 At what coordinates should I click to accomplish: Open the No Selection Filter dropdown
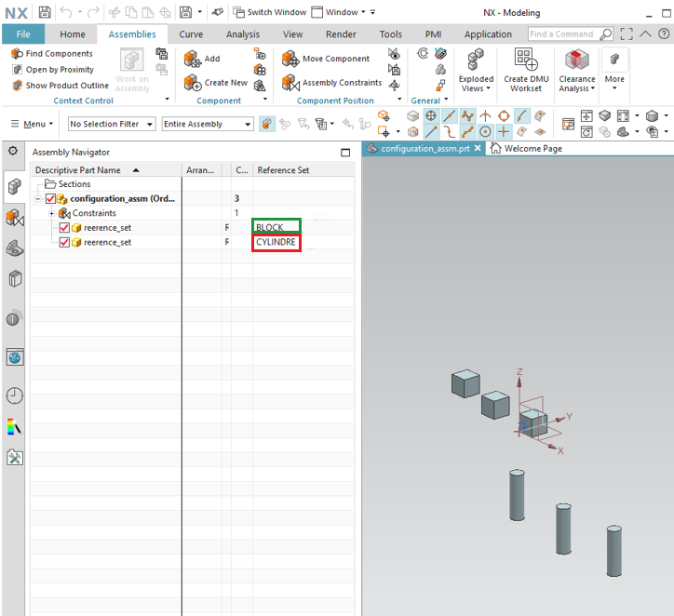coord(110,124)
